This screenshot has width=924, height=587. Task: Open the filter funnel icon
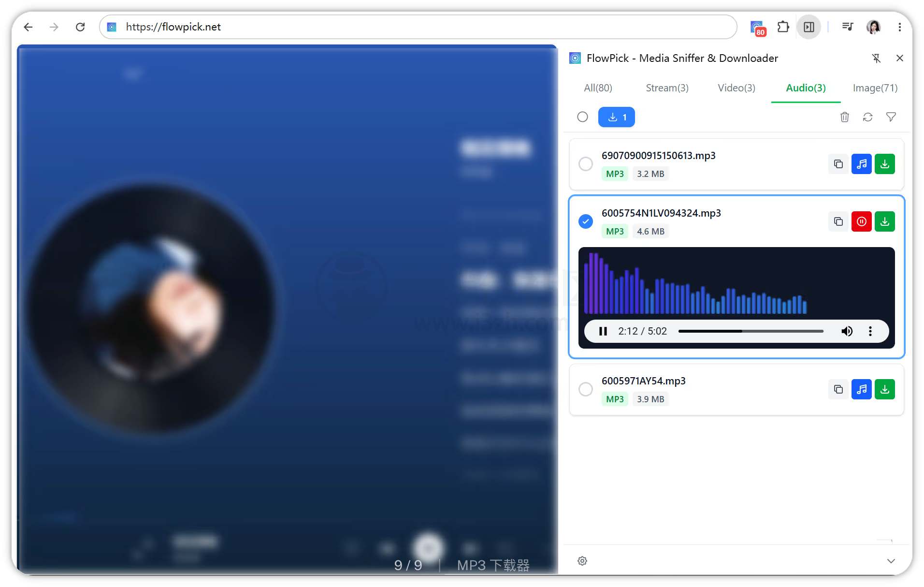pos(891,117)
